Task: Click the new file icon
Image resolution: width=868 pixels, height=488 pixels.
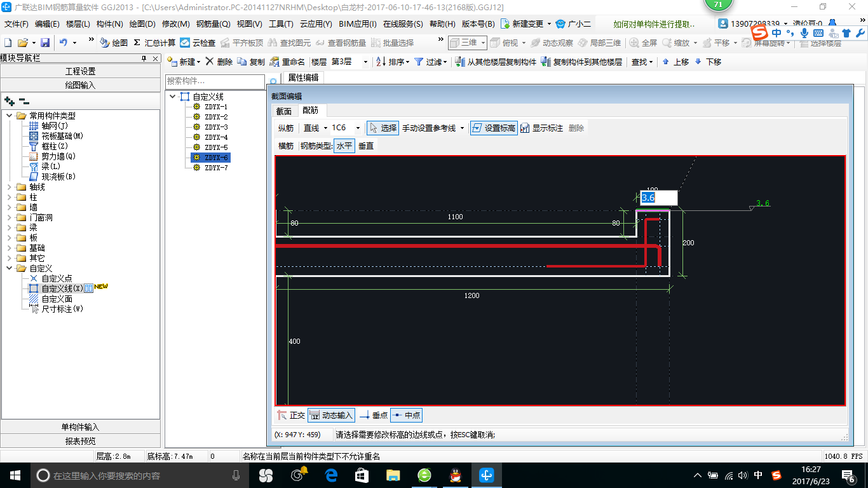Action: click(8, 43)
